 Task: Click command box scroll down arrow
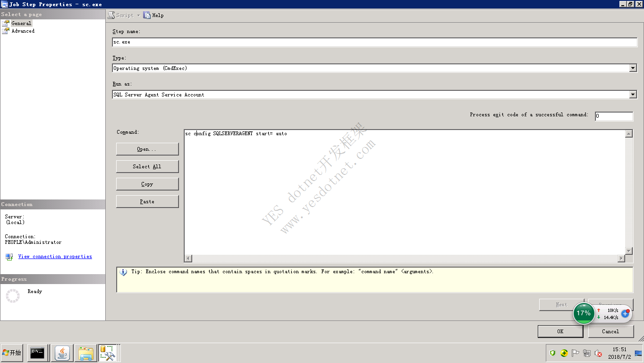pyautogui.click(x=628, y=251)
